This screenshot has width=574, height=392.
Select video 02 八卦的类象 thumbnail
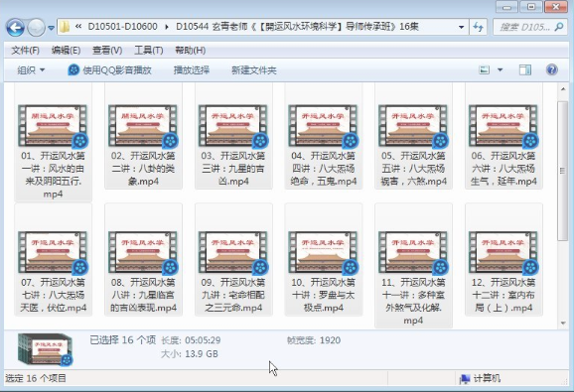click(143, 126)
